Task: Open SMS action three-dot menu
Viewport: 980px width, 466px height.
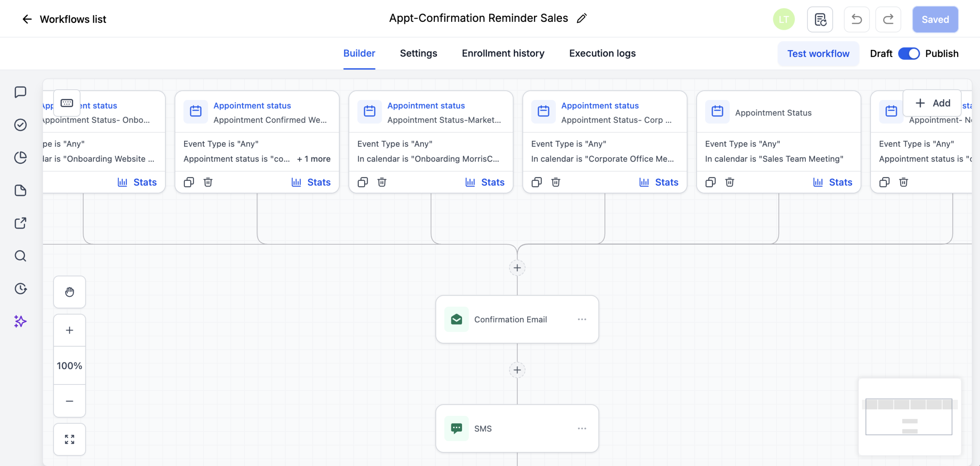Action: 582,428
